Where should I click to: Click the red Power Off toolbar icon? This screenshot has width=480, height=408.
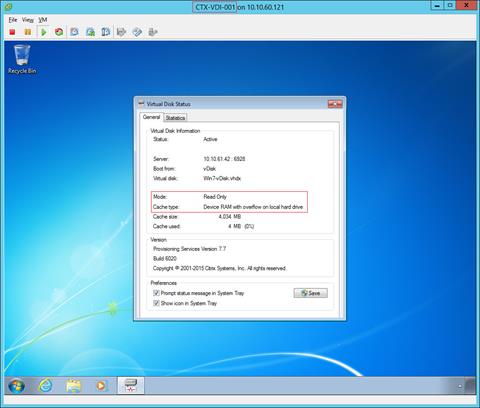[12, 32]
